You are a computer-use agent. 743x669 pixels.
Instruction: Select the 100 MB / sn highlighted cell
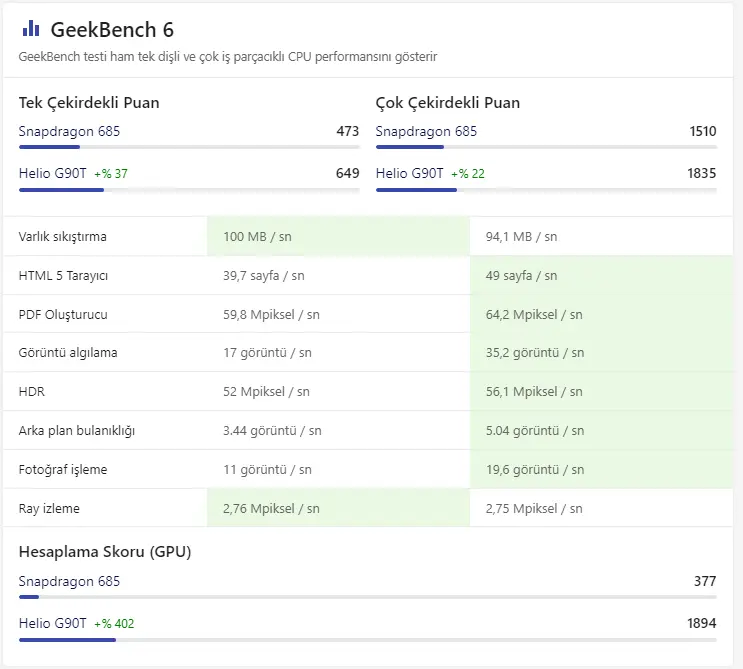point(338,236)
